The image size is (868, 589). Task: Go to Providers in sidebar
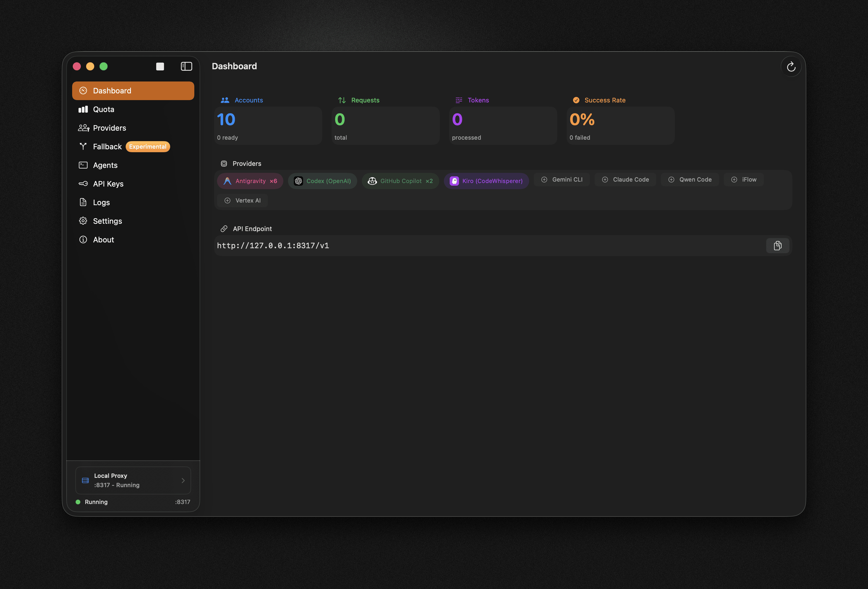pyautogui.click(x=109, y=128)
